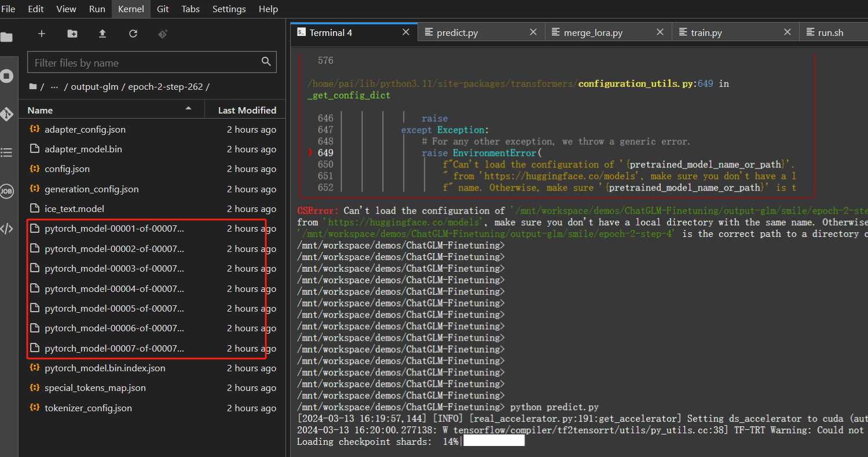868x457 pixels.
Task: Click the file icon of pytorch_model-00001-of-00007
Action: coord(34,228)
